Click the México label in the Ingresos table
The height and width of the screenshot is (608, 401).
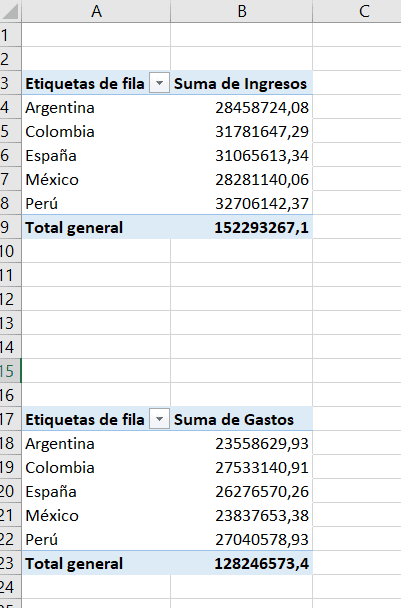click(52, 180)
